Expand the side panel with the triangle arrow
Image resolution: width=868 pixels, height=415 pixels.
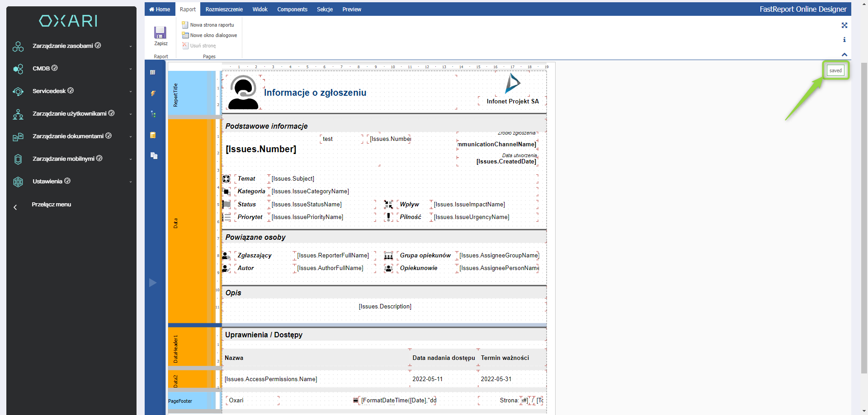click(x=153, y=283)
